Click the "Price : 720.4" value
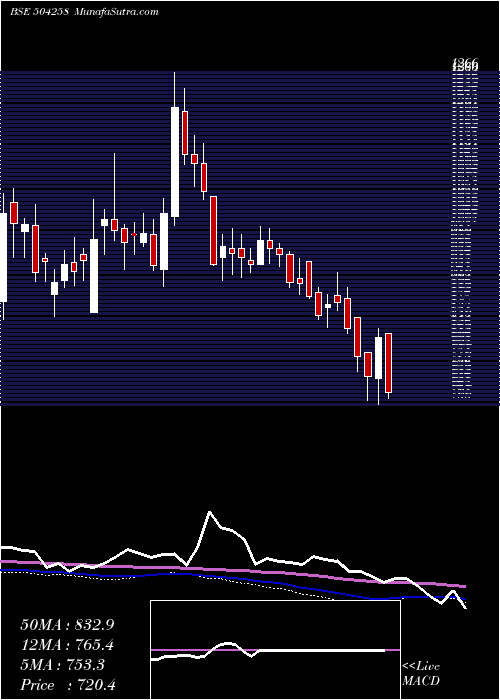The image size is (500, 700). tap(68, 685)
